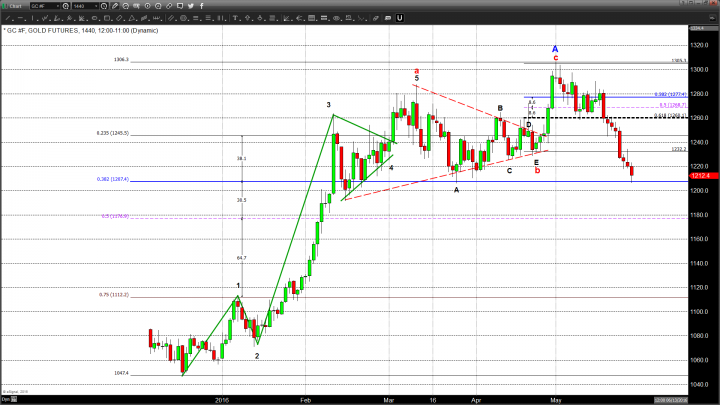Share chart on Twitter
Viewport: 720px width, 405px height.
point(191,6)
